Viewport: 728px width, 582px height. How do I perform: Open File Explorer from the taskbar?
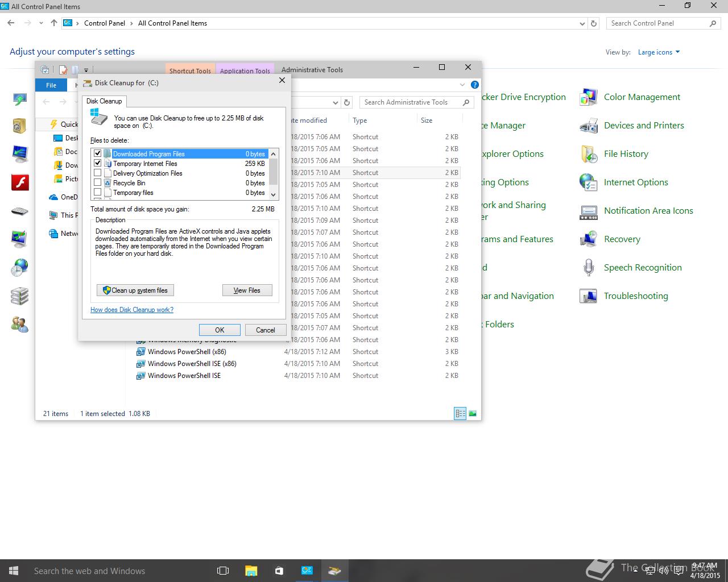point(251,571)
